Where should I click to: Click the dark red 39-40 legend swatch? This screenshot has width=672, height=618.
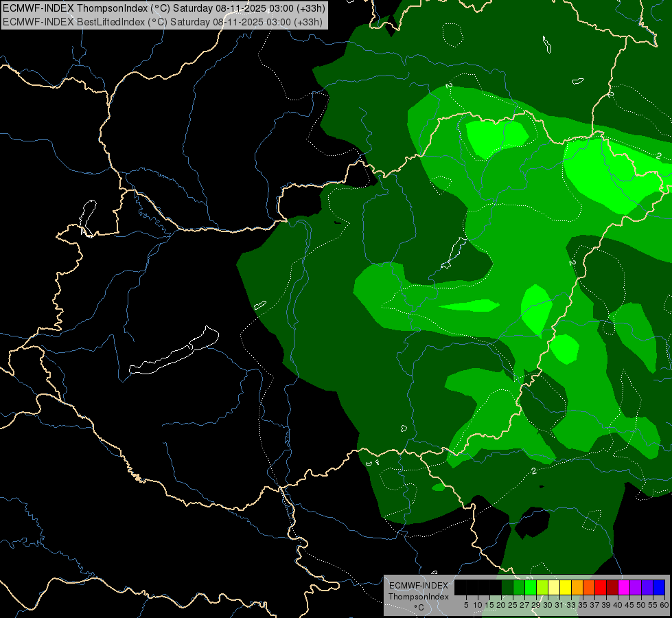[x=612, y=587]
